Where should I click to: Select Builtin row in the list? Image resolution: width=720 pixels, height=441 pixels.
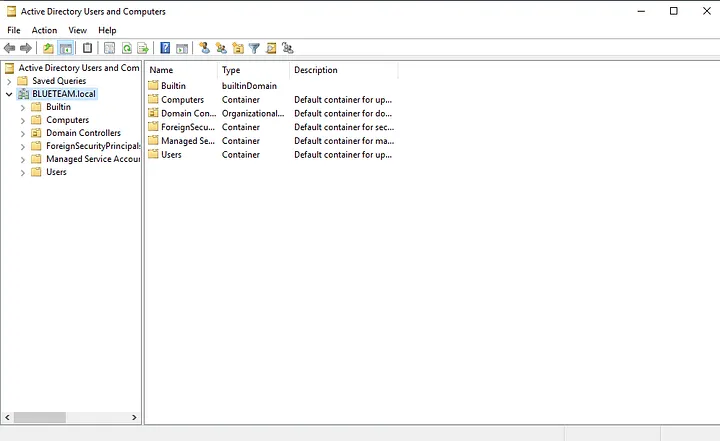coord(173,86)
